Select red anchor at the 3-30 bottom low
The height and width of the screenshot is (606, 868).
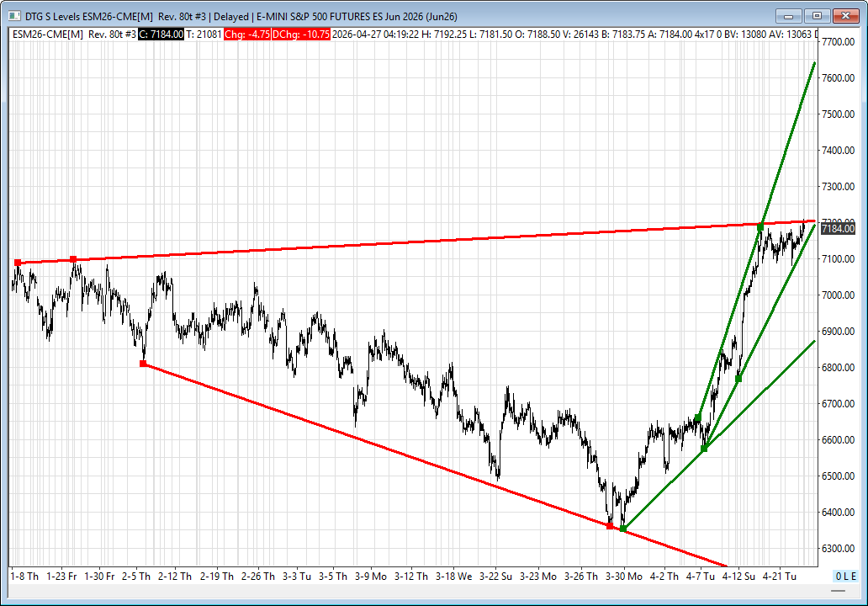pyautogui.click(x=610, y=526)
